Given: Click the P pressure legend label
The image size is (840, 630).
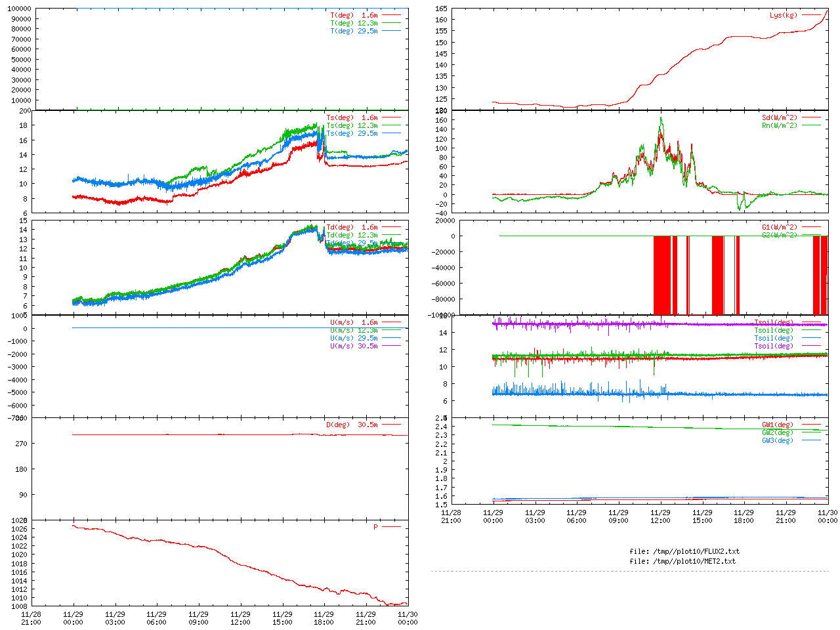Looking at the screenshot, I should point(375,527).
